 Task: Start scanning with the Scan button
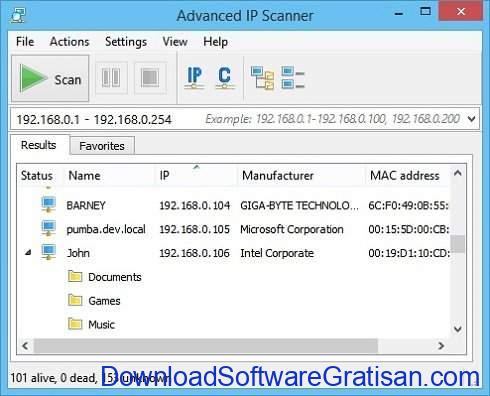coord(50,79)
